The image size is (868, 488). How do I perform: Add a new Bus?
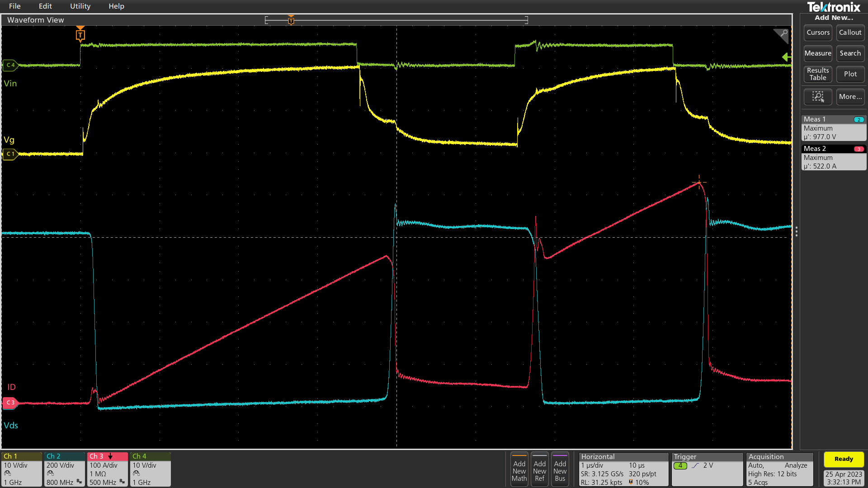pyautogui.click(x=560, y=469)
